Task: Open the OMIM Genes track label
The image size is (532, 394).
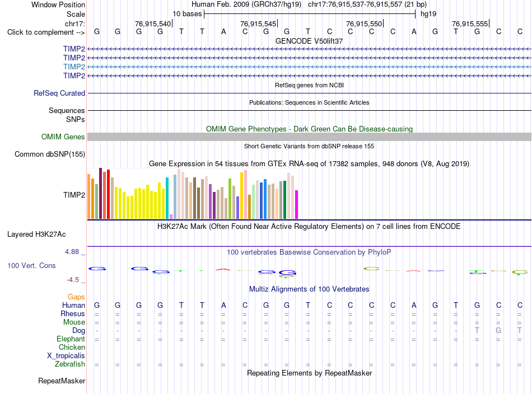Action: [63, 137]
